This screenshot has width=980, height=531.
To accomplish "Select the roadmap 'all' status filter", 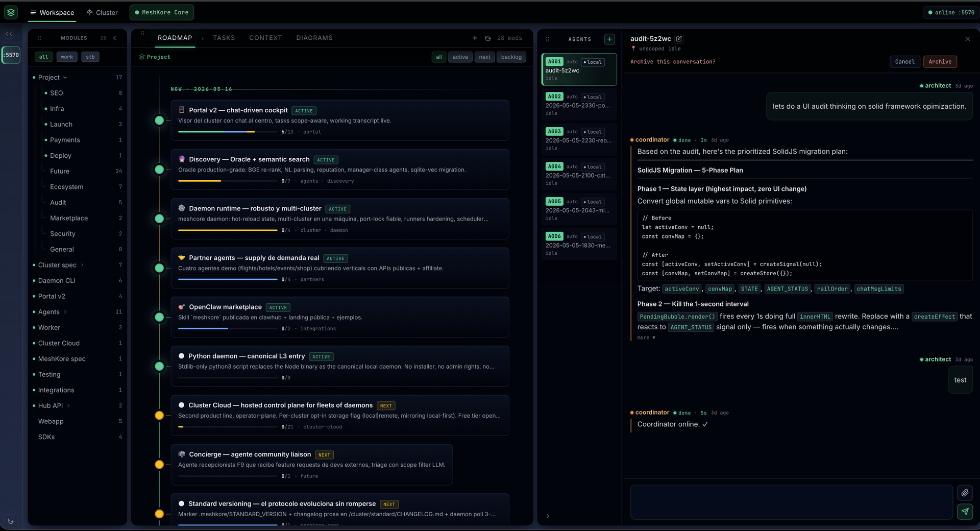I will [439, 57].
